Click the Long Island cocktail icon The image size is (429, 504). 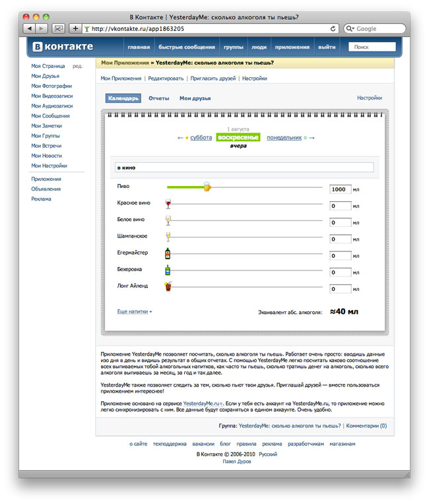coord(168,286)
